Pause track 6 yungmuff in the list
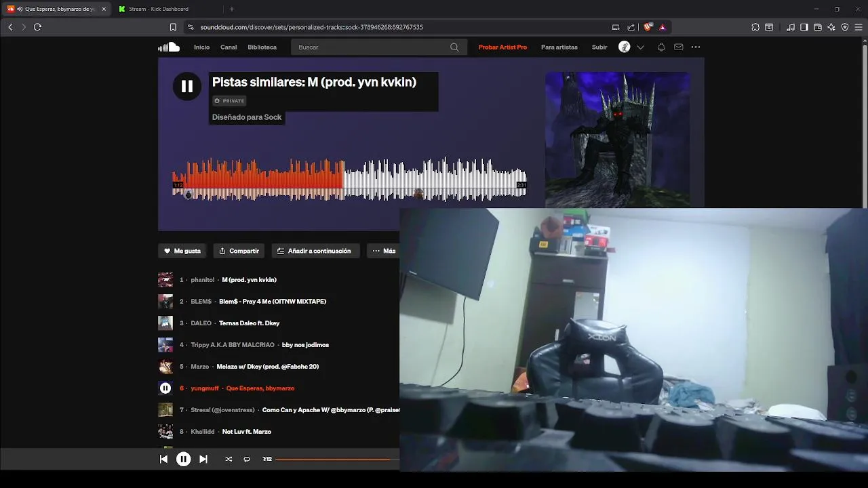This screenshot has width=868, height=488. (x=165, y=388)
